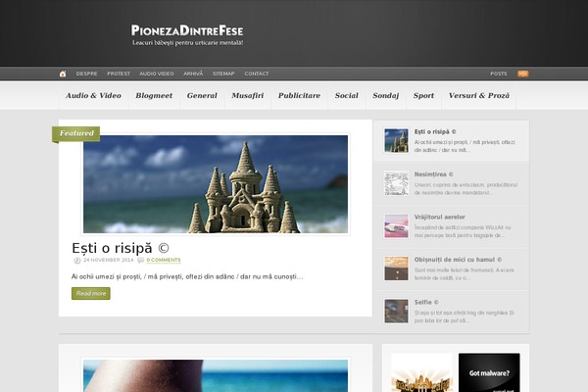Open the Obișnuiți de mici cu hamul © post
The height and width of the screenshot is (392, 588).
pos(458,260)
